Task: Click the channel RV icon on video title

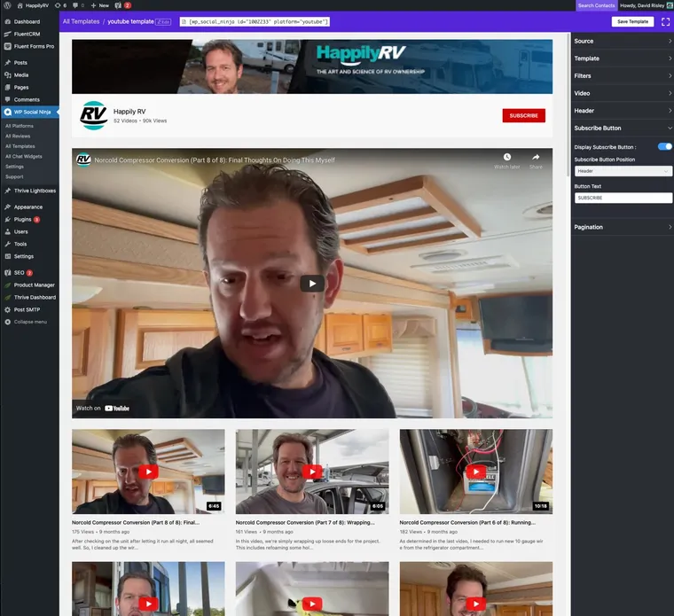Action: point(83,160)
